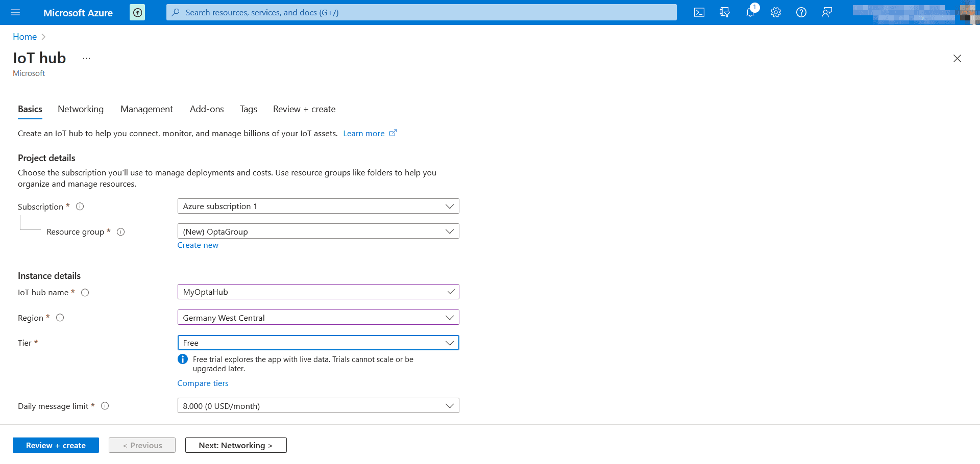Navigate back using the Home breadcrumb
Viewport: 980px width, 464px height.
(x=24, y=36)
